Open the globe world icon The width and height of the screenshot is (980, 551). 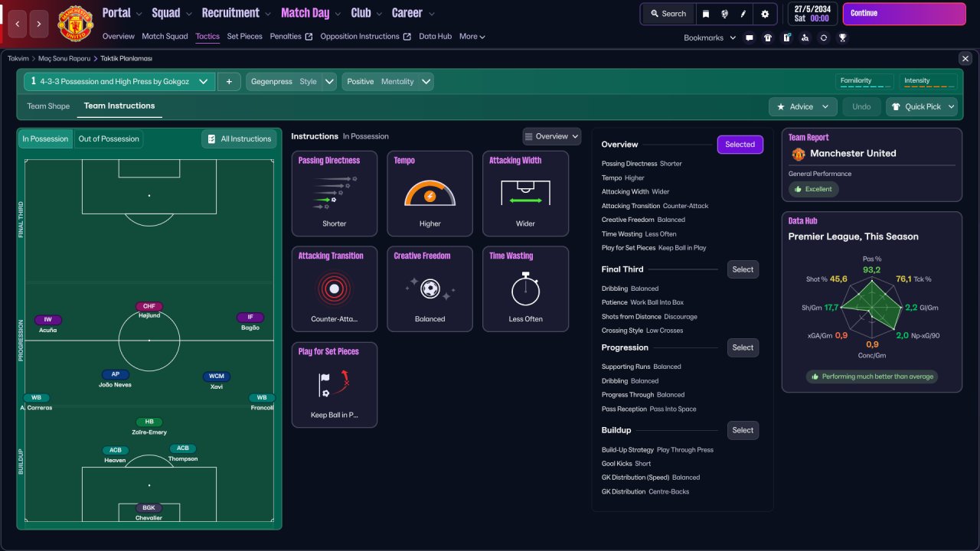click(x=724, y=14)
